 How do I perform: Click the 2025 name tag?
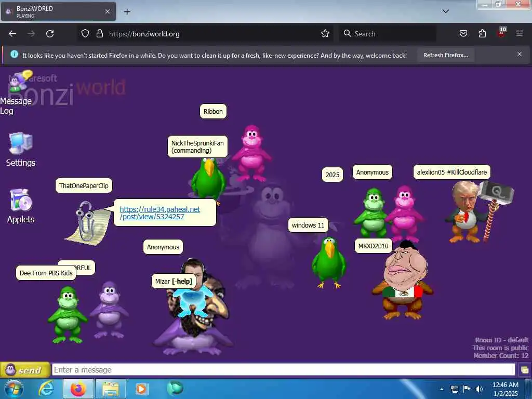click(332, 175)
